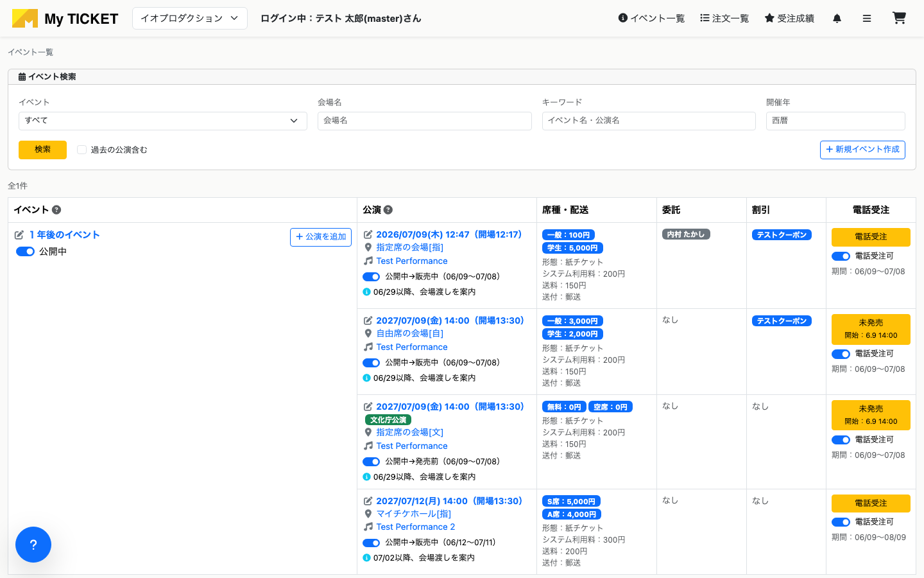924x578 pixels.
Task: Click 公演を追加 button
Action: 321,237
